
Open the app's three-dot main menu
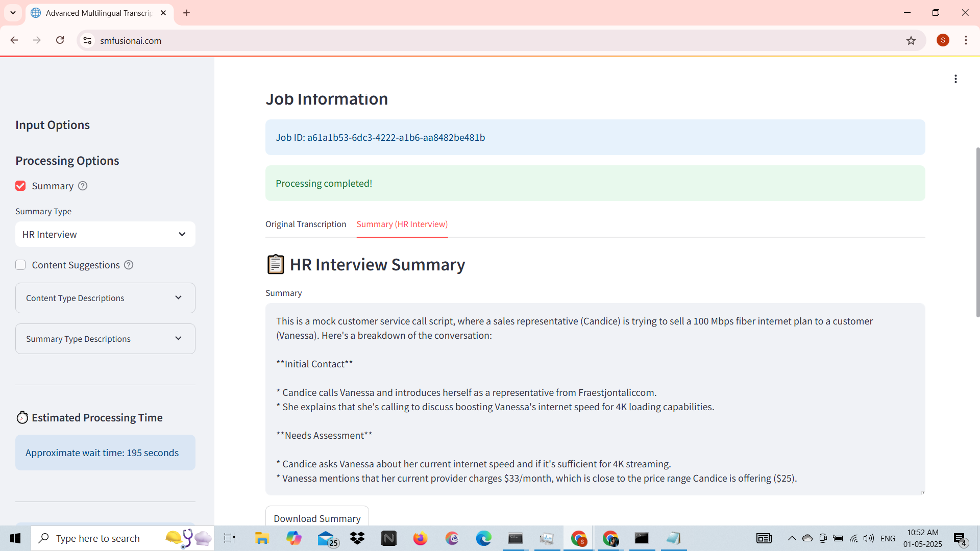click(955, 79)
